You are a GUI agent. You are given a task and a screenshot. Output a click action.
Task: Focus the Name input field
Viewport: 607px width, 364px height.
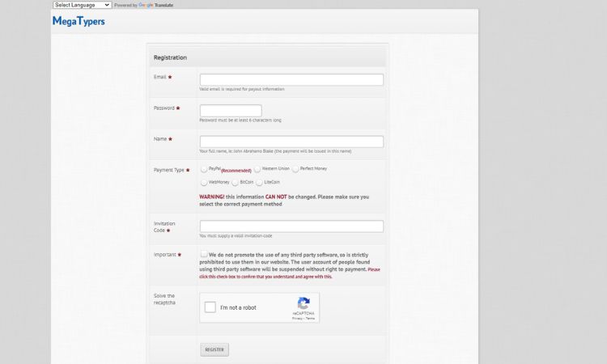point(291,142)
